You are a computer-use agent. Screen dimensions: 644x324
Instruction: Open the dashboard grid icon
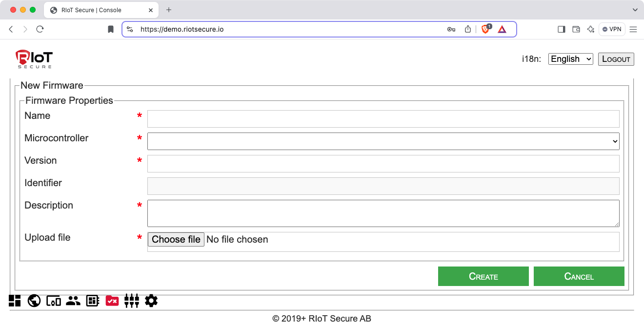(x=15, y=301)
